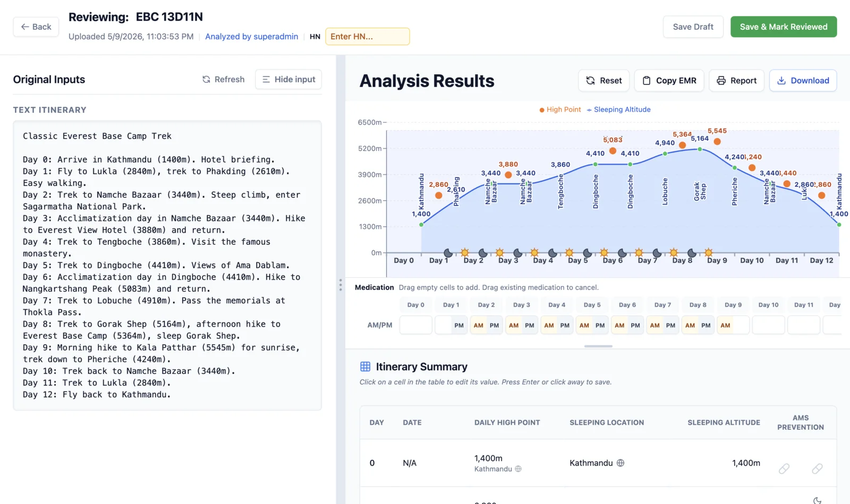Click the moon icon following Day 4 axis label
The height and width of the screenshot is (504, 850).
pos(552,253)
